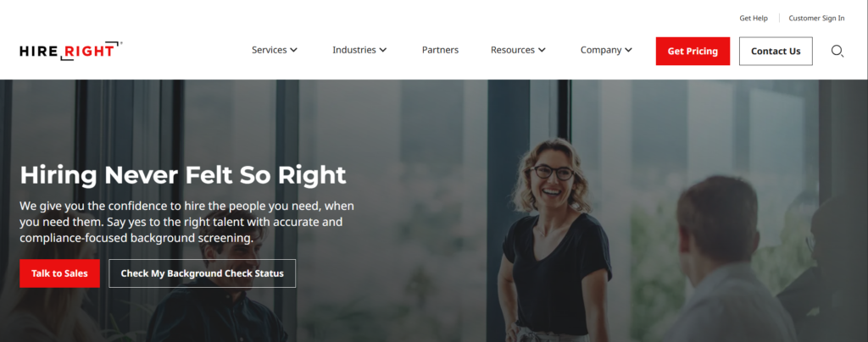
Task: Expand the chevron next to Industries
Action: pos(382,50)
